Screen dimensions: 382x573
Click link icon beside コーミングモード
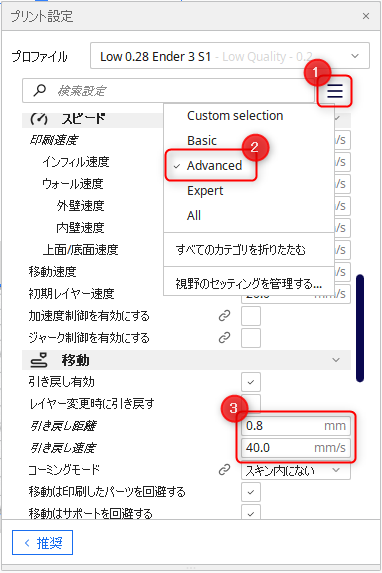coord(224,470)
